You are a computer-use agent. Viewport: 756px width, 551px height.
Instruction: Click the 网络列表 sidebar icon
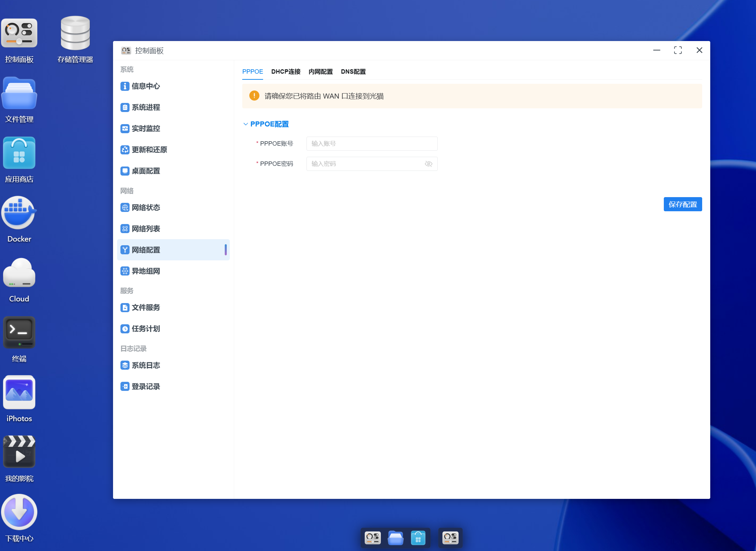tap(125, 229)
